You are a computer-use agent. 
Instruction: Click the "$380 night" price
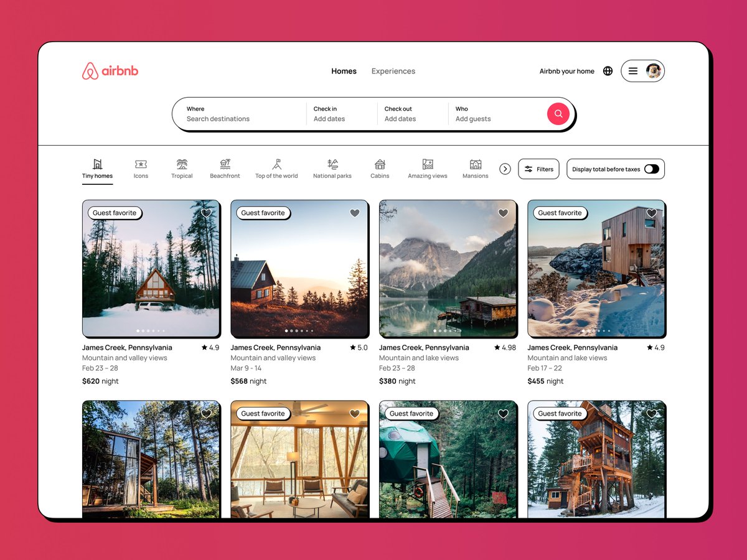tap(397, 381)
